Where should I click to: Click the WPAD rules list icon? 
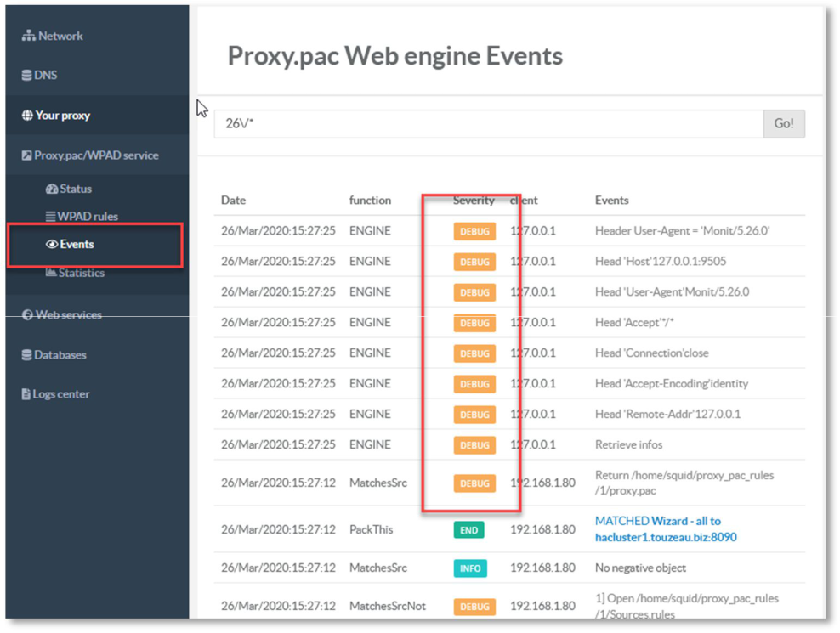51,217
